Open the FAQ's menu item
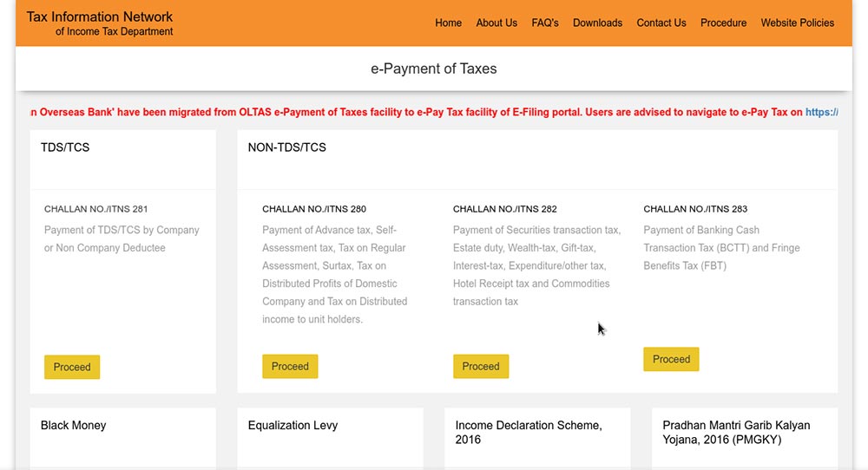 pos(545,23)
